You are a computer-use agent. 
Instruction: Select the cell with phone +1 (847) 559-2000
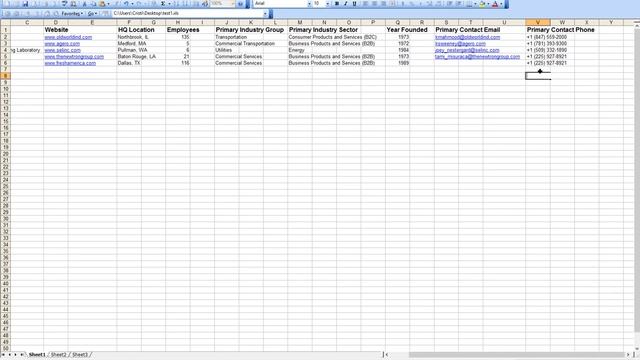point(547,37)
